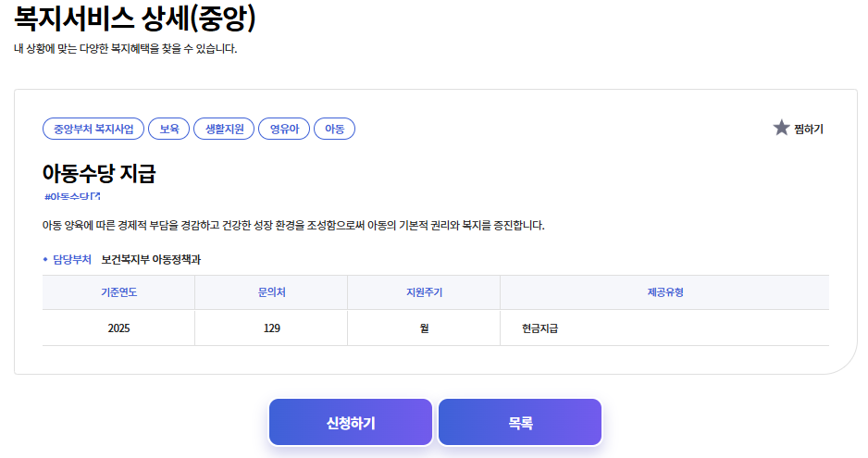The width and height of the screenshot is (868, 458).
Task: Click the 복지서비스 상세(중앙) page title
Action: [135, 19]
